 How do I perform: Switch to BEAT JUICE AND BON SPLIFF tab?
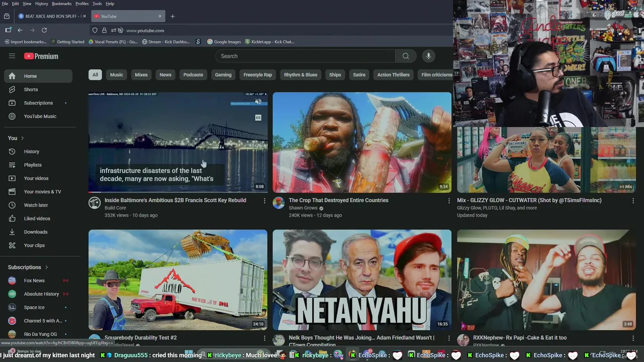[x=52, y=16]
